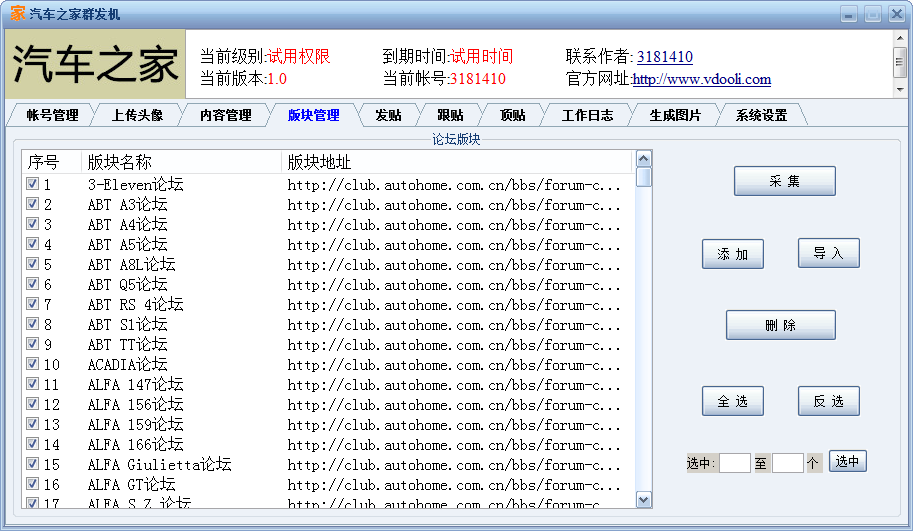
Task: Uncheck the ABT TT论坛 checkbox
Action: [32, 344]
